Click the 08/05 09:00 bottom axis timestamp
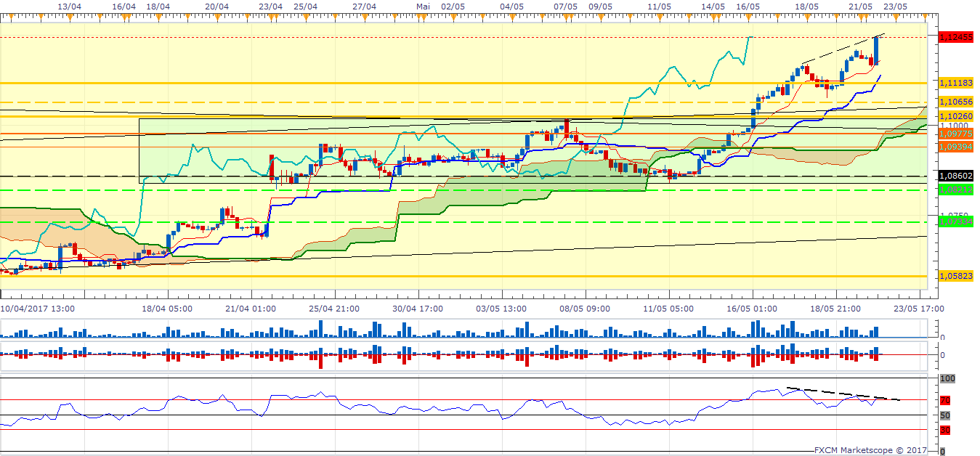Screen dimensions: 980x456 [585, 309]
